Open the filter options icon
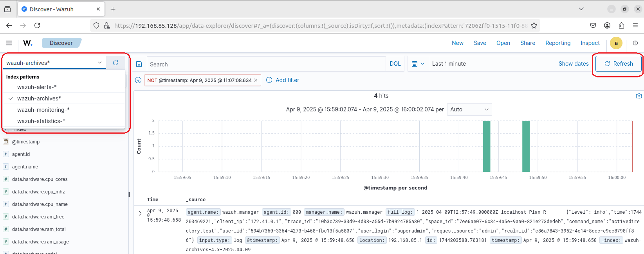644x254 pixels. pyautogui.click(x=138, y=80)
